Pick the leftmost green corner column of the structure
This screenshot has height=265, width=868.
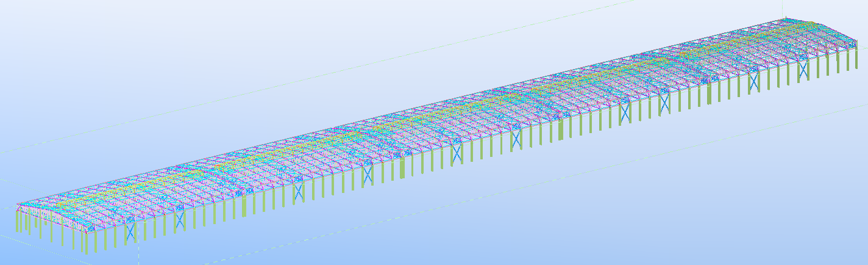click(x=17, y=221)
